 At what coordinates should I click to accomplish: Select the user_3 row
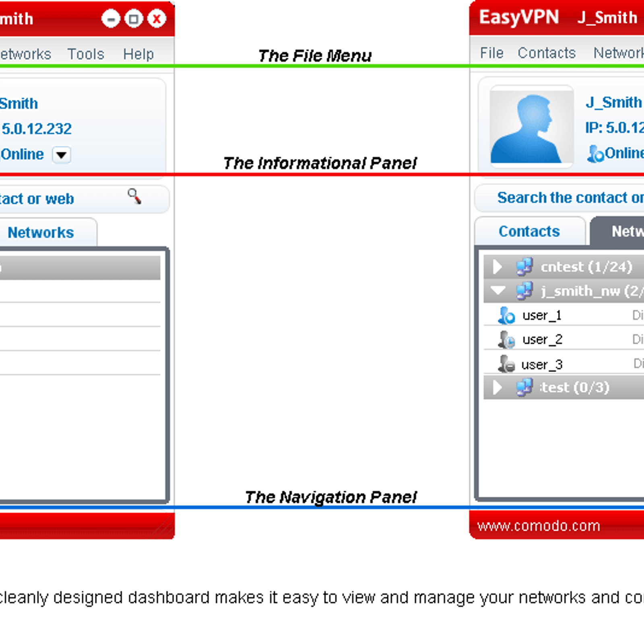(x=563, y=364)
